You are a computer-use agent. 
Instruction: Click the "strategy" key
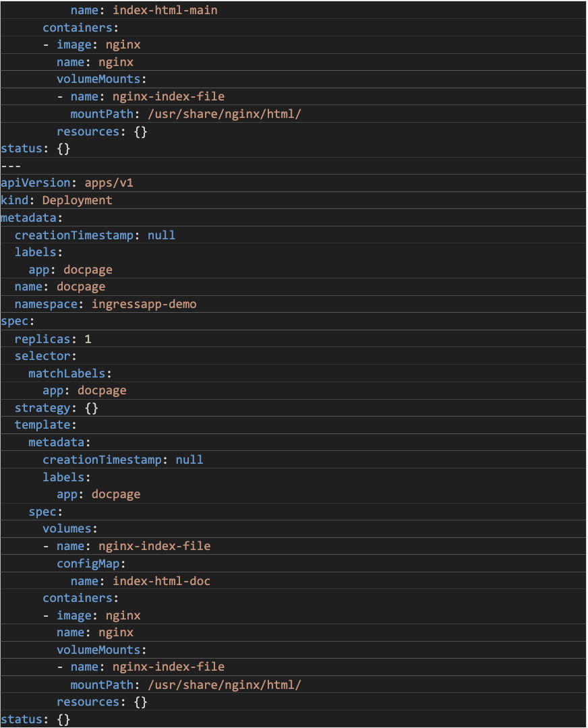coord(42,408)
